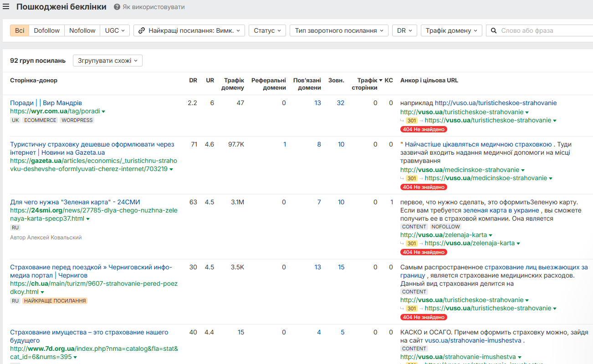This screenshot has width=593, height=364.
Task: Click the sort arrow on Трафік сторінки column
Action: 381,80
